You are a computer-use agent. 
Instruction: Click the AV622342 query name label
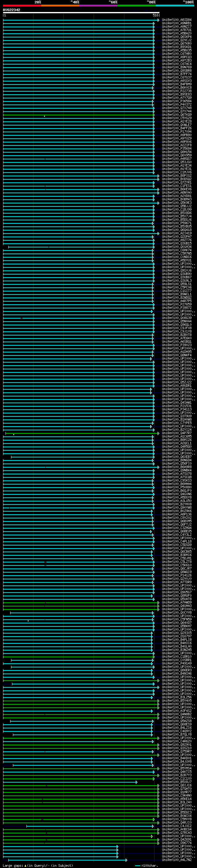[x=11, y=10]
